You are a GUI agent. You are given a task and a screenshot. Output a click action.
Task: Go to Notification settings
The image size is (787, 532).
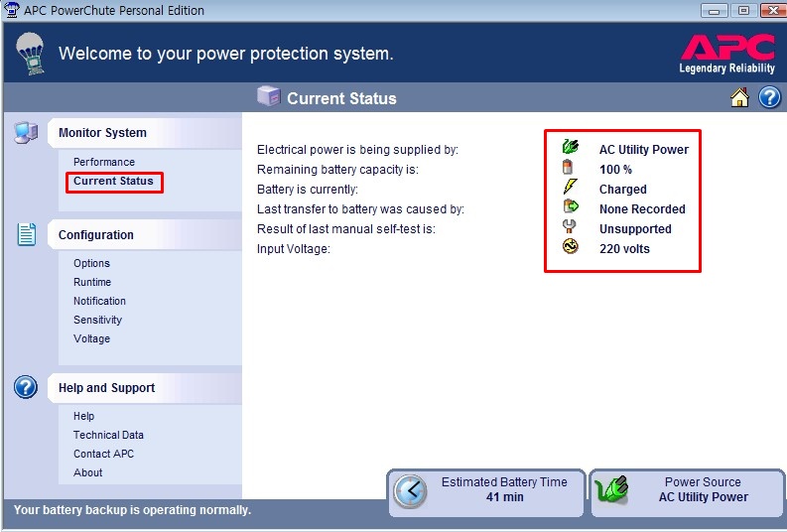click(x=99, y=301)
